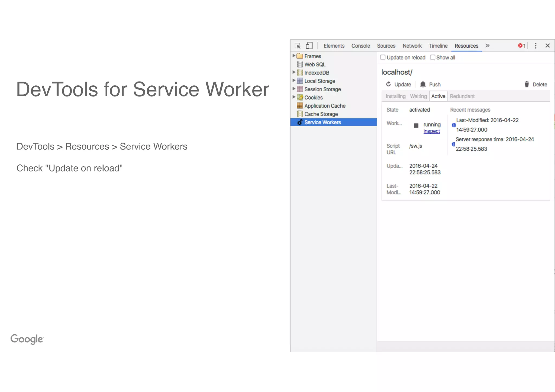This screenshot has height=392, width=555.
Task: Select the Active tab
Action: 438,96
